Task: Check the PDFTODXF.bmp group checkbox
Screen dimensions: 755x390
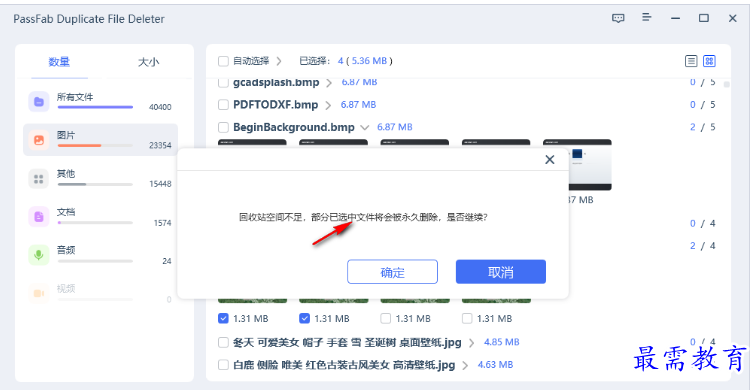Action: click(x=223, y=104)
